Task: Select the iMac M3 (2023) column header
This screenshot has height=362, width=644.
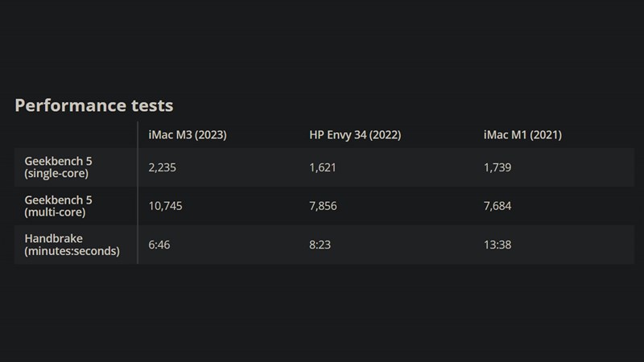Action: 188,135
